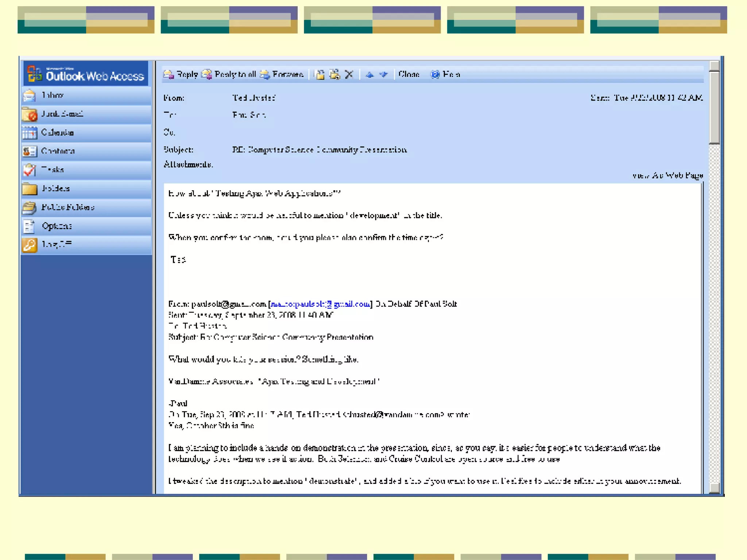Switch to Calendar view

86,133
